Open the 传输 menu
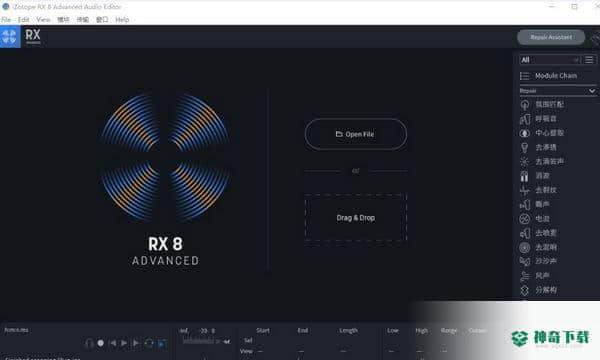 [83, 20]
